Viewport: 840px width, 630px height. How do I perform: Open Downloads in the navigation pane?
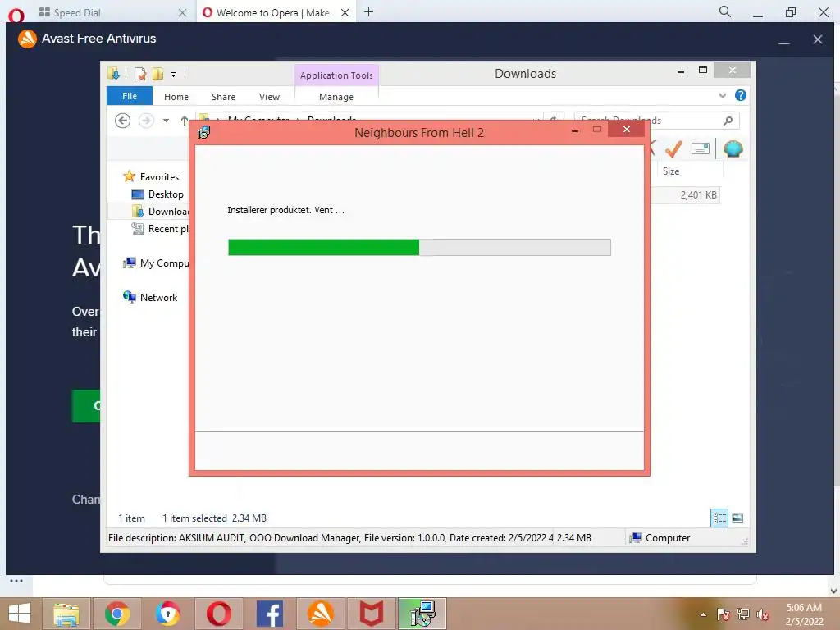(x=160, y=211)
